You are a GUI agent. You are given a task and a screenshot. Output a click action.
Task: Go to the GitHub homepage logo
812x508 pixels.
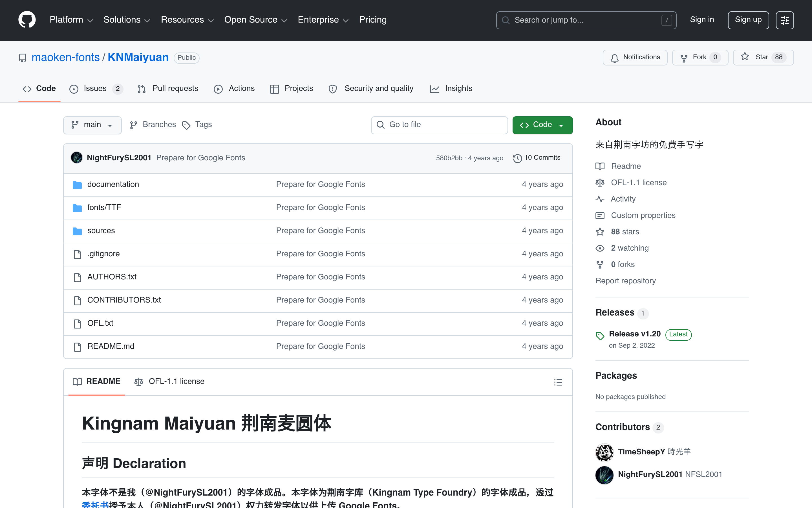click(x=27, y=20)
